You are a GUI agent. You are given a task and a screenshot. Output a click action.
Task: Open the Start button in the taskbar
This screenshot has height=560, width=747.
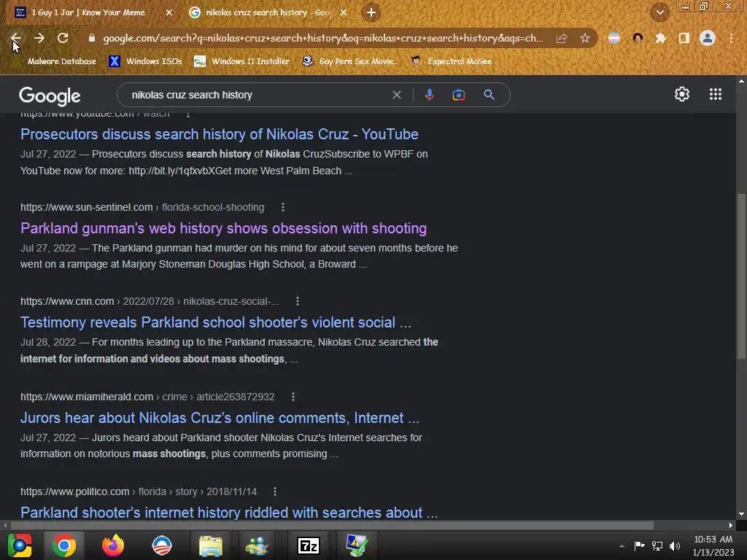click(x=19, y=545)
